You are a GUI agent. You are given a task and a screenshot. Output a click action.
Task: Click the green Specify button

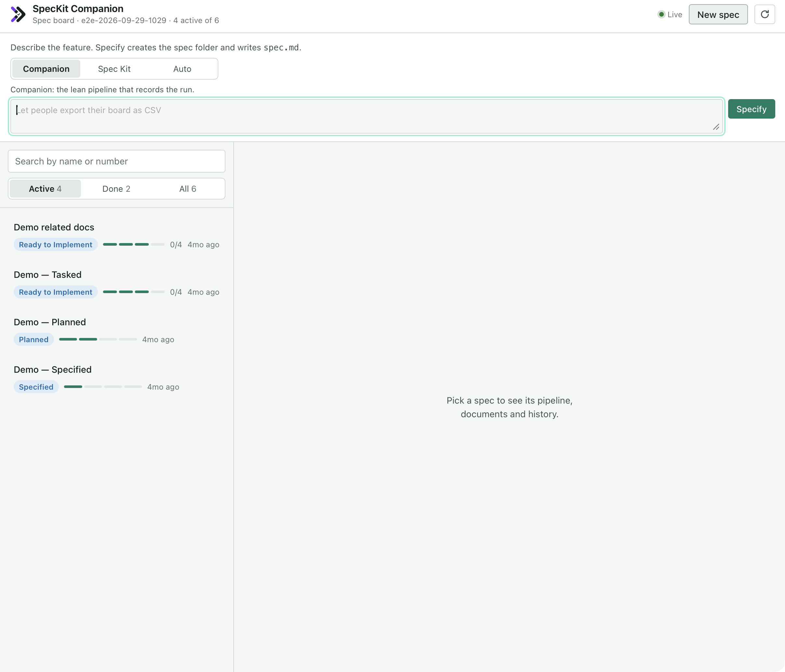tap(751, 109)
